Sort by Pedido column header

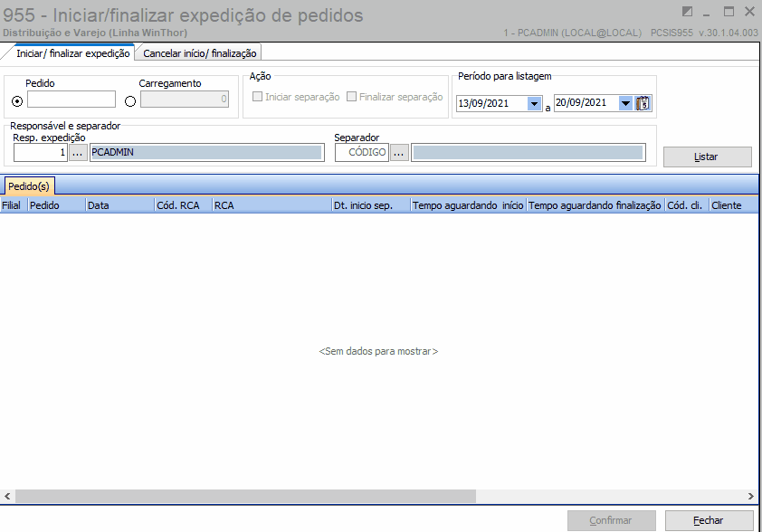pyautogui.click(x=57, y=205)
